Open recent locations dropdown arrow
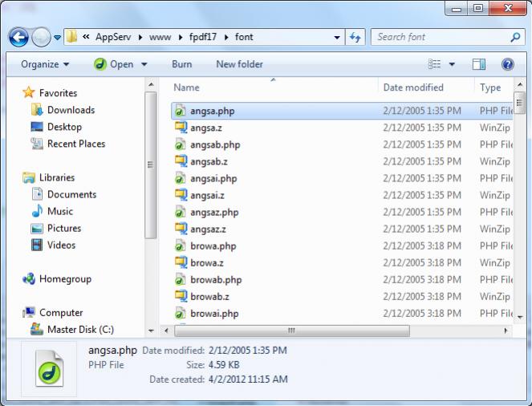This screenshot has height=406, width=532. [x=57, y=37]
